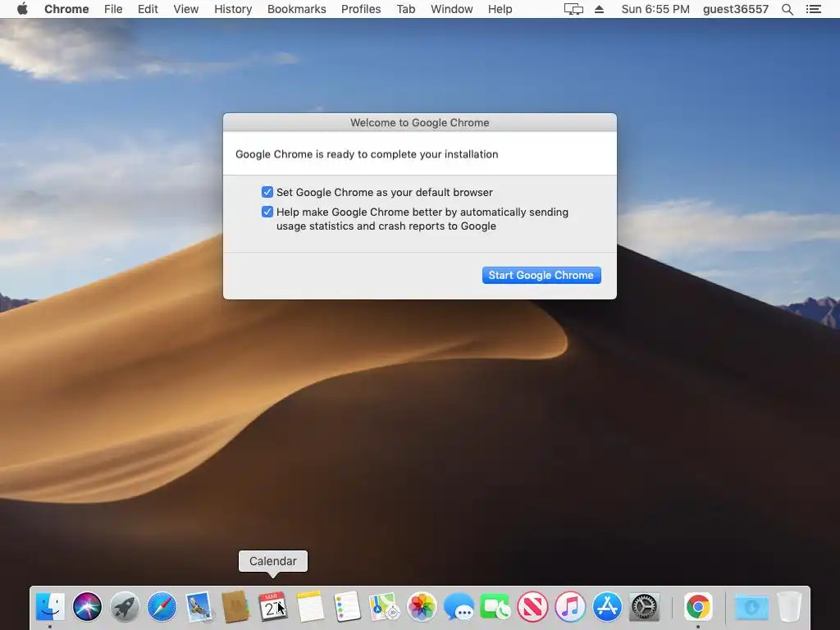This screenshot has height=630, width=840.
Task: Click the Welcome to Google Chrome title bar
Action: click(x=420, y=122)
